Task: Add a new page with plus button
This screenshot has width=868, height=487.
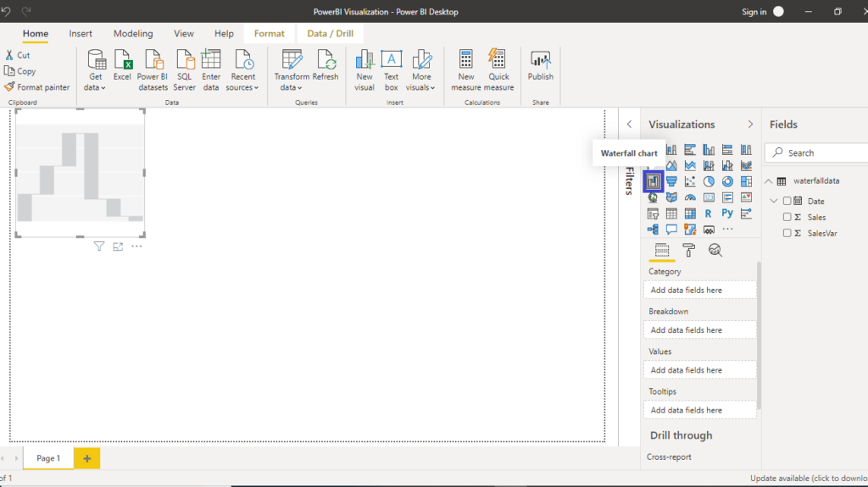Action: [x=86, y=458]
